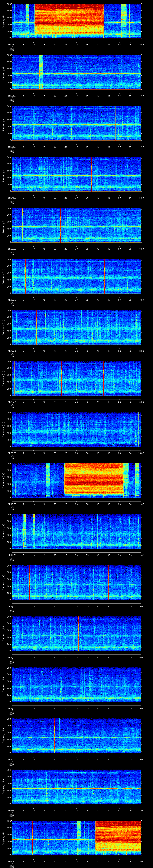The width and height of the screenshot is (153, 868).
Task: Pick the 21:06:00 spectrogram panel
Action: click(76, 276)
